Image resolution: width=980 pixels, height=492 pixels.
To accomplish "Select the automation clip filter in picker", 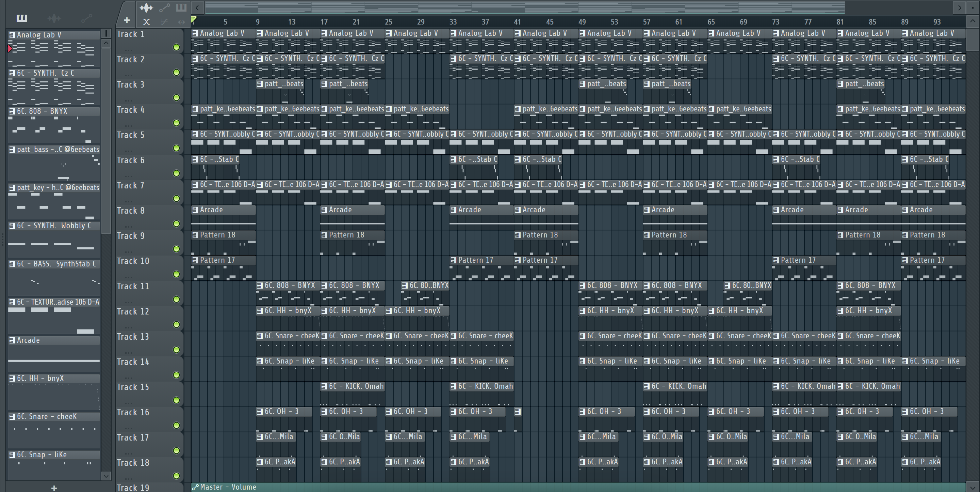I will [x=86, y=18].
